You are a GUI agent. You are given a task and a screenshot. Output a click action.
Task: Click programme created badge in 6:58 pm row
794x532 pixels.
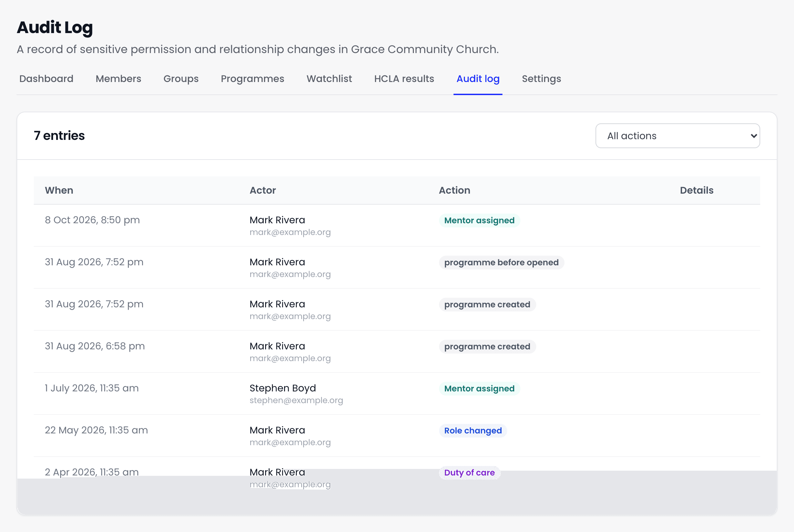click(x=487, y=347)
